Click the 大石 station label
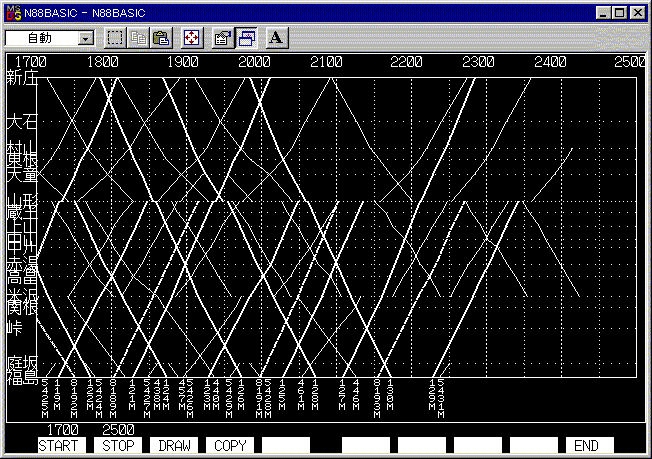 pyautogui.click(x=22, y=122)
